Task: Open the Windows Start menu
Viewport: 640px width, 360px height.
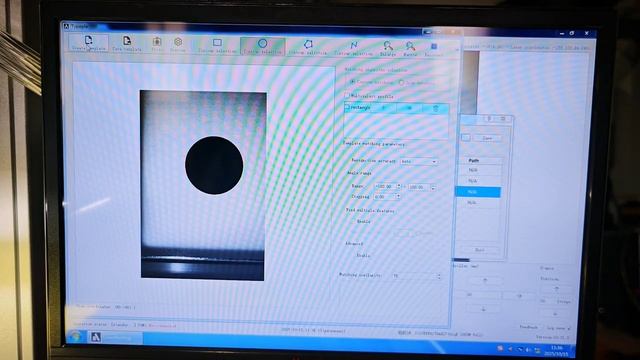Action: pyautogui.click(x=76, y=337)
